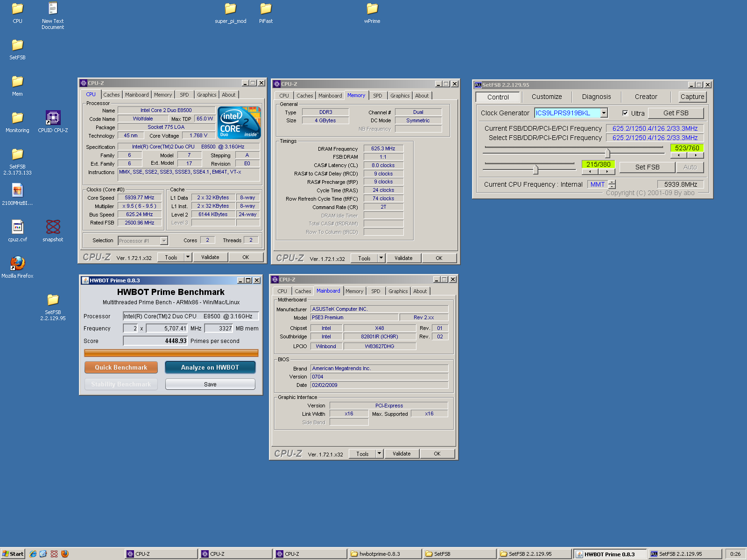The height and width of the screenshot is (560, 747).
Task: Open cpuz.cvf file icon
Action: [x=17, y=231]
